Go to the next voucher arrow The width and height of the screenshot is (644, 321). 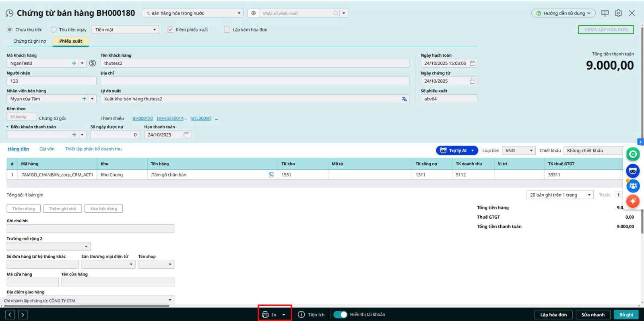tap(23, 315)
